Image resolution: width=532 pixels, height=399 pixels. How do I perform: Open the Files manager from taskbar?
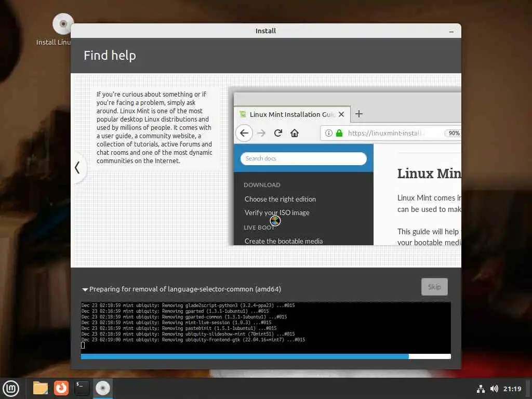click(41, 388)
